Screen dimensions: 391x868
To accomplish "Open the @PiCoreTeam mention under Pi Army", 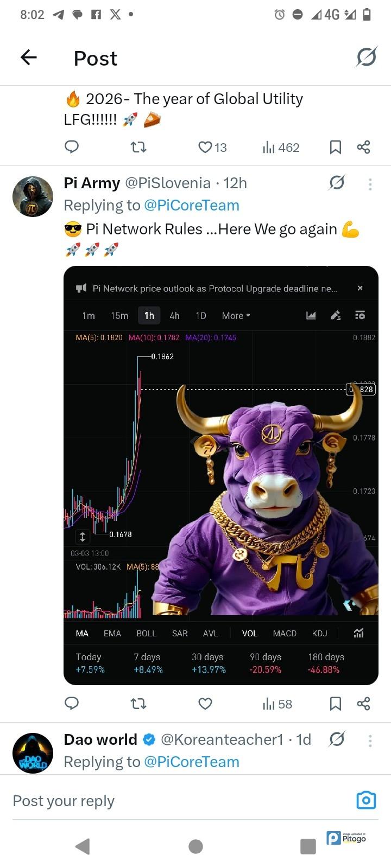I will click(191, 206).
